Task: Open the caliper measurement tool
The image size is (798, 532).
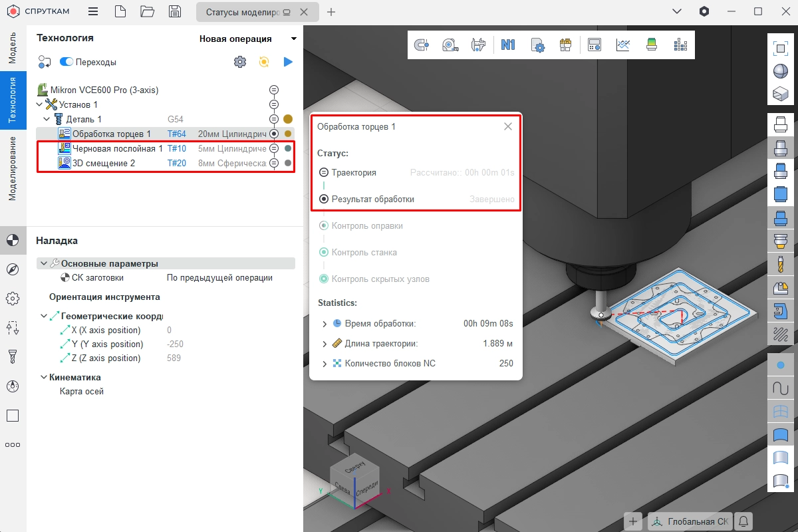Action: (x=477, y=45)
